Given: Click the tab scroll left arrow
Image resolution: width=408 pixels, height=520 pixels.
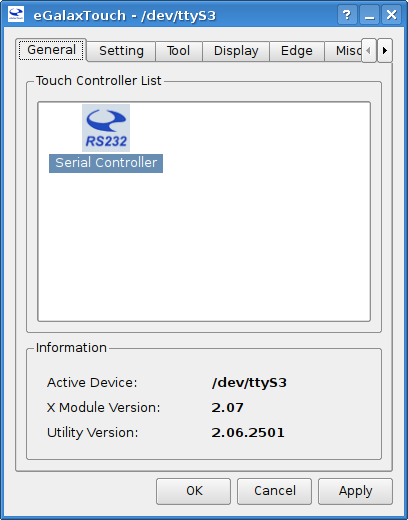Looking at the screenshot, I should tap(369, 51).
